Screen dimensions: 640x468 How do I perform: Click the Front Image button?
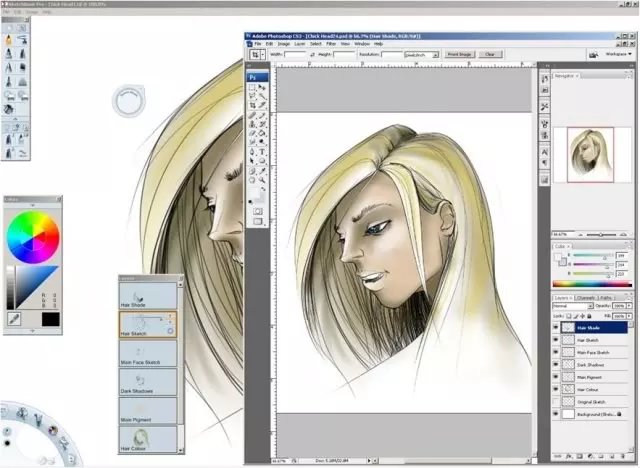pyautogui.click(x=459, y=54)
